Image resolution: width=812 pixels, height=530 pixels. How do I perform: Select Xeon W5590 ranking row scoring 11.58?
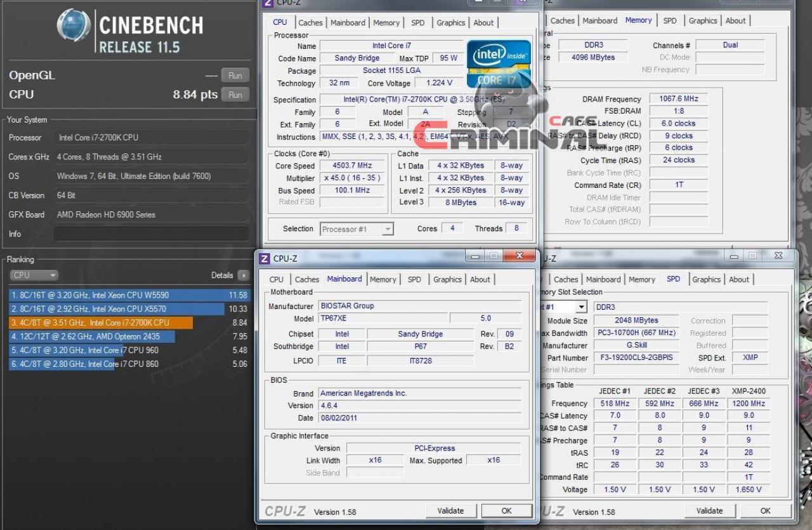coord(129,295)
